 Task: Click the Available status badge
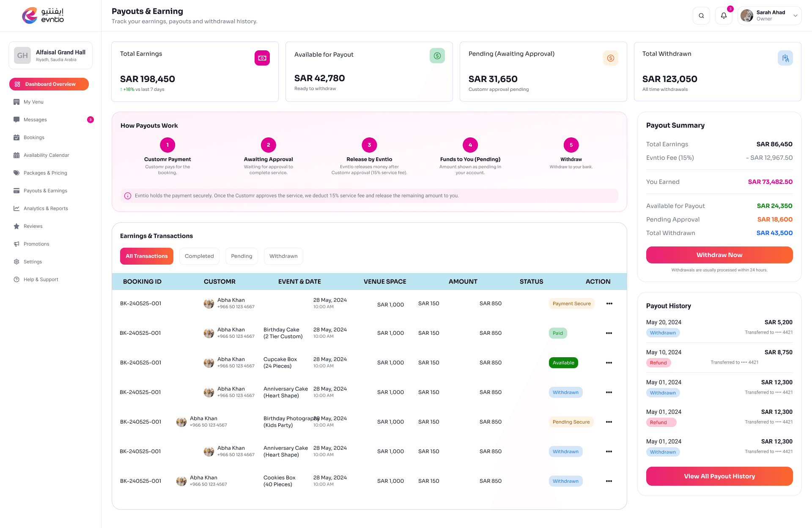tap(563, 363)
